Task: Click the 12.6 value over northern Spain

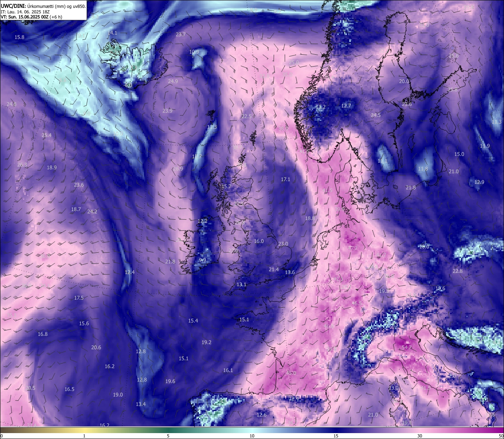Action: tap(261, 415)
